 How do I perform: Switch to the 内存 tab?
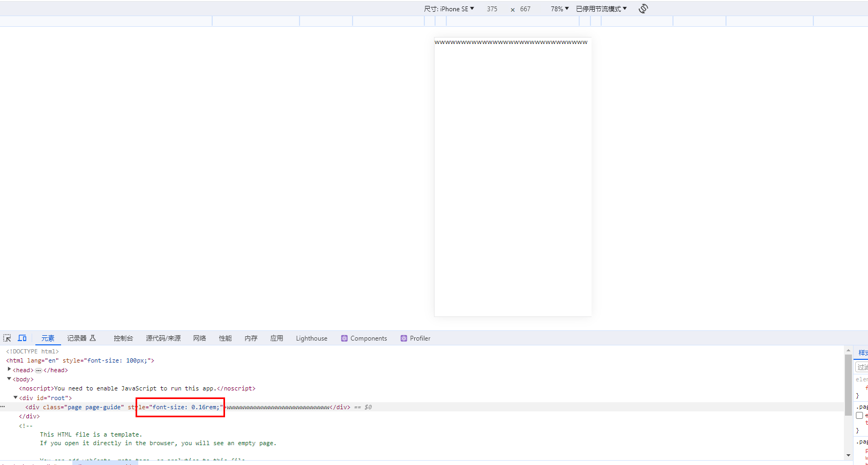251,338
